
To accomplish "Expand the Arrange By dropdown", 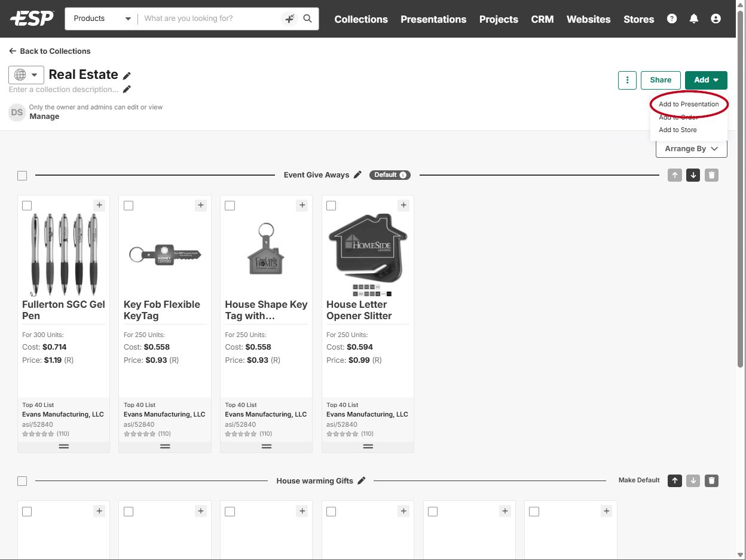I will (x=691, y=149).
